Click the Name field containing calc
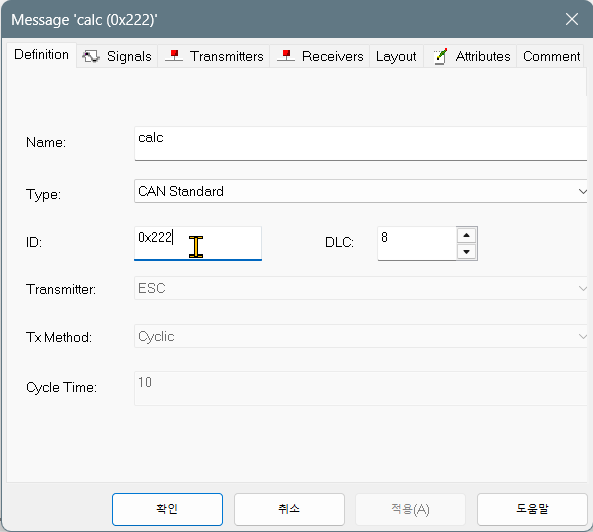This screenshot has height=532, width=593. 360,143
